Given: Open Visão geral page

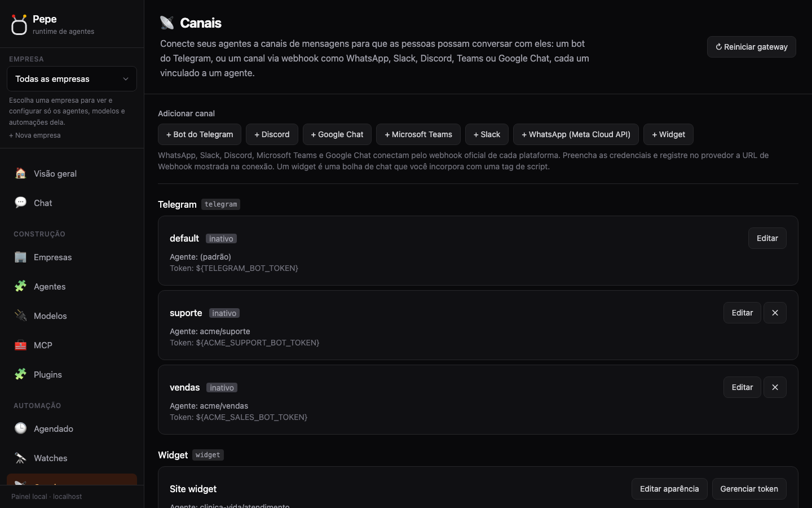Looking at the screenshot, I should pyautogui.click(x=72, y=173).
